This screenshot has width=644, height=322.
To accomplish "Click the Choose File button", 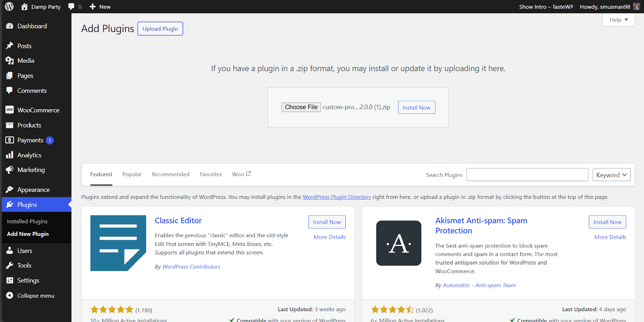I will coord(301,107).
